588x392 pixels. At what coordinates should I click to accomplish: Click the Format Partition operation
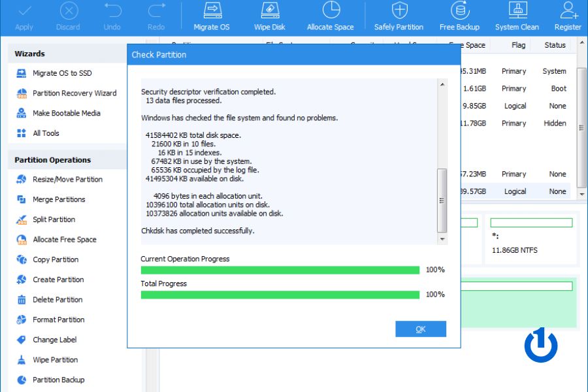tap(58, 320)
